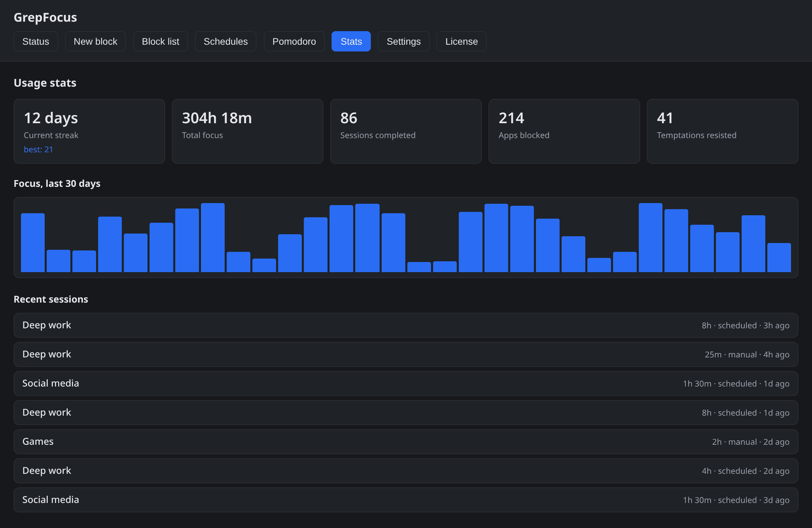Click the GrepFocus app title
The height and width of the screenshot is (528, 812).
point(45,17)
